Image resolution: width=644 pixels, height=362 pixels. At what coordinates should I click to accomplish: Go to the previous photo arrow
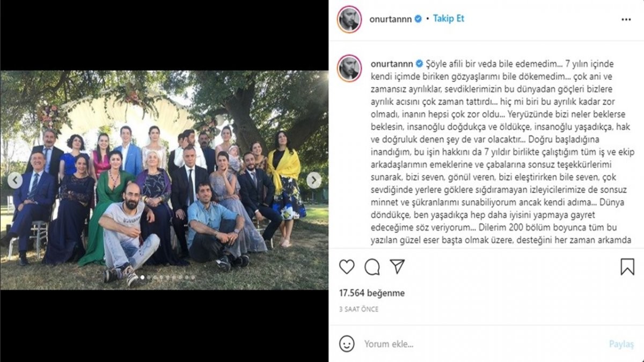pos(15,180)
